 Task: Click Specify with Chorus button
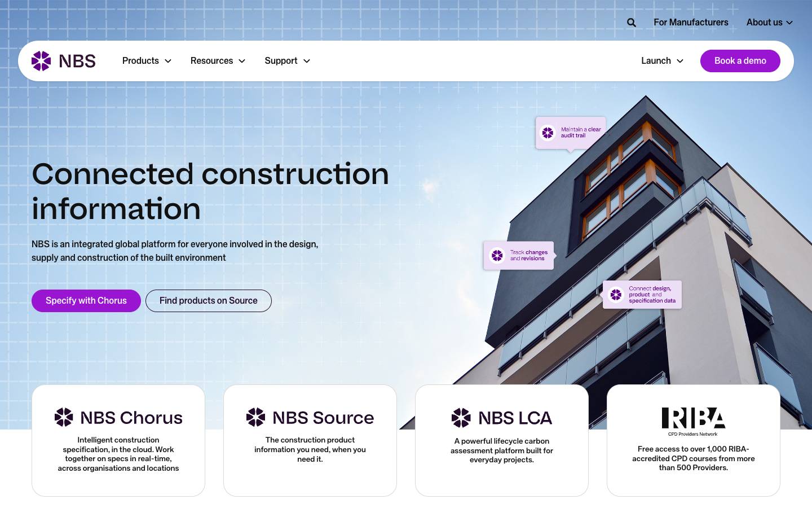click(x=86, y=301)
